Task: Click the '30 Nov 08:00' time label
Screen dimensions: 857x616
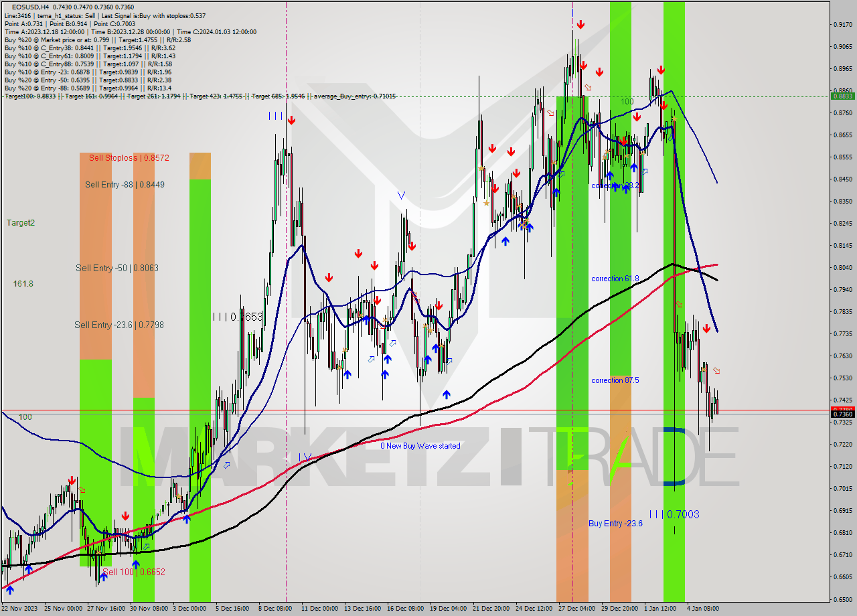Action: coord(149,609)
